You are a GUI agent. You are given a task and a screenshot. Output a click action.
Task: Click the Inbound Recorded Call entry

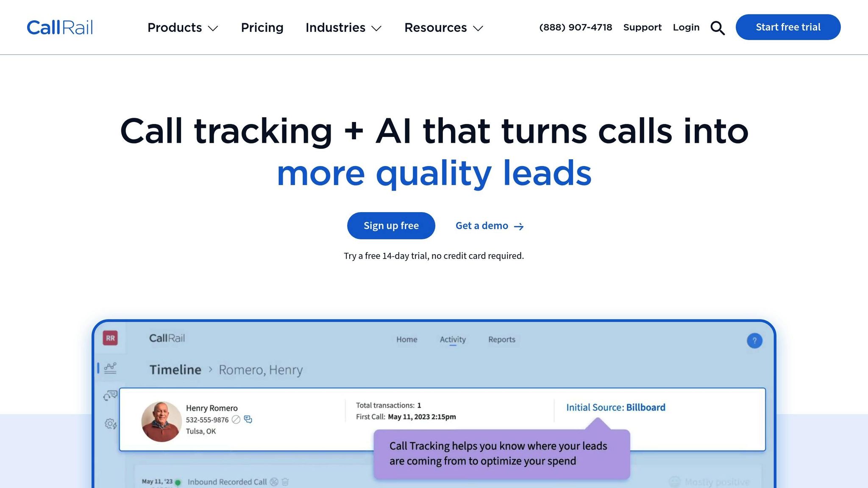(227, 482)
